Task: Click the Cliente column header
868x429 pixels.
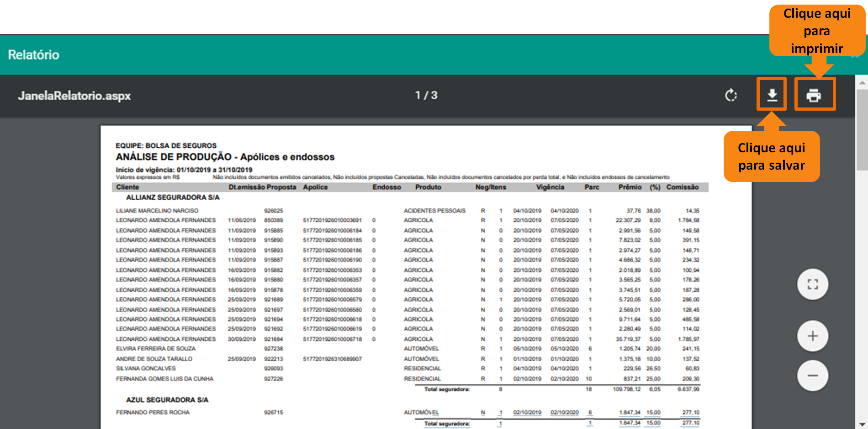Action: (x=127, y=187)
